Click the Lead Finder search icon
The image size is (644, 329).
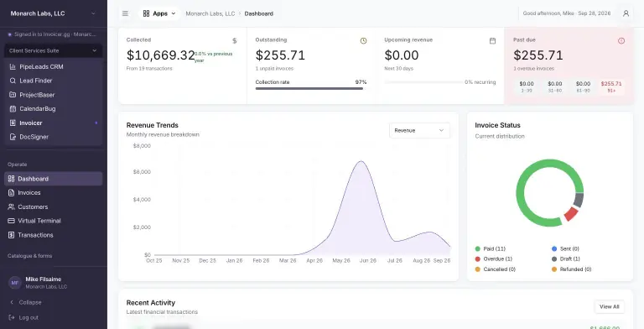coord(13,81)
